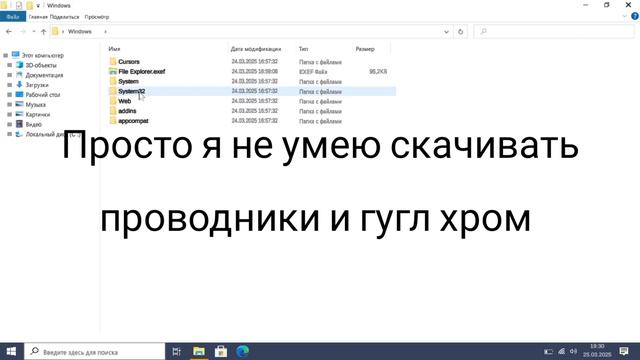Sort by the Размер column header
The width and height of the screenshot is (640, 360).
coord(365,49)
